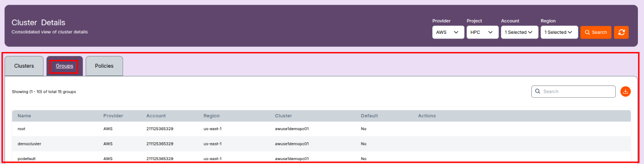Expand the Account 1 Selected dropdown
Screen dimensions: 644x164
tap(519, 33)
